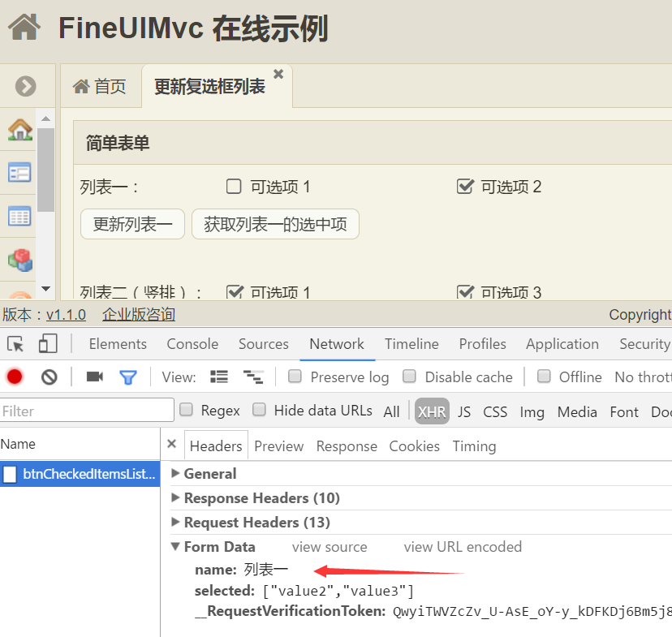The height and width of the screenshot is (637, 672).
Task: Click the sidebar scroll-down arrow
Action: tap(46, 289)
